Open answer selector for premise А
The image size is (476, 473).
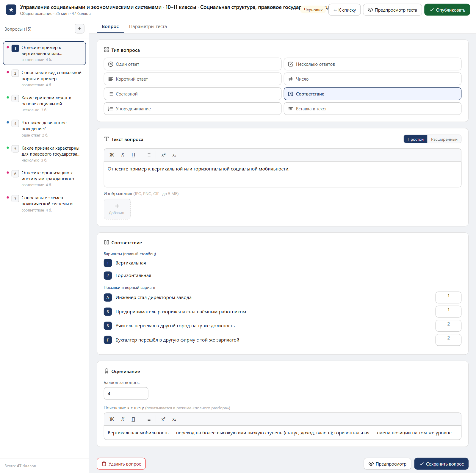(x=448, y=297)
